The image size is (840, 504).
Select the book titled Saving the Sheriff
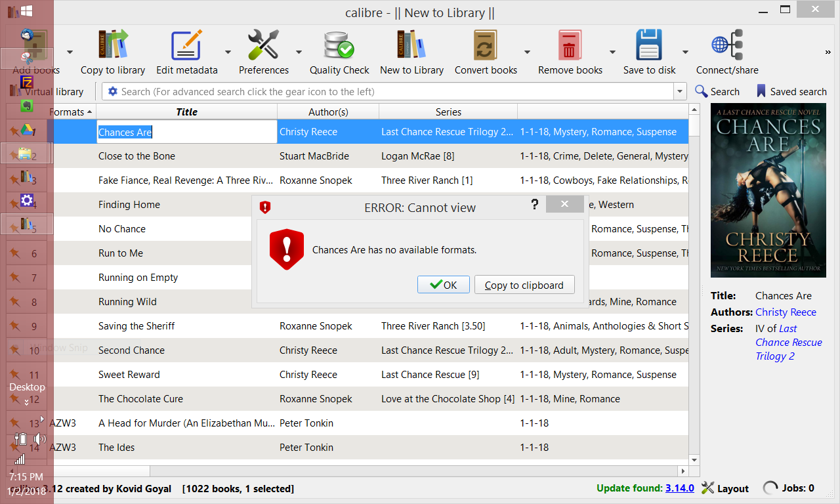click(136, 326)
